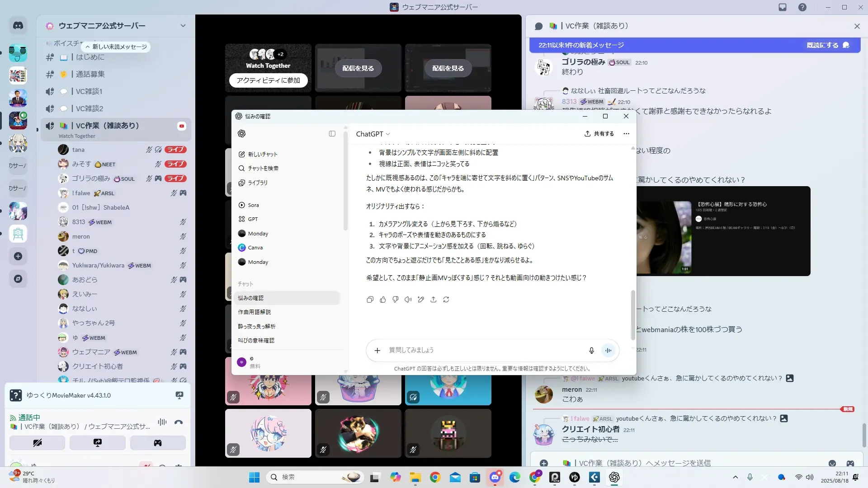
Task: Open the ChatGPT model dropdown
Action: click(373, 134)
